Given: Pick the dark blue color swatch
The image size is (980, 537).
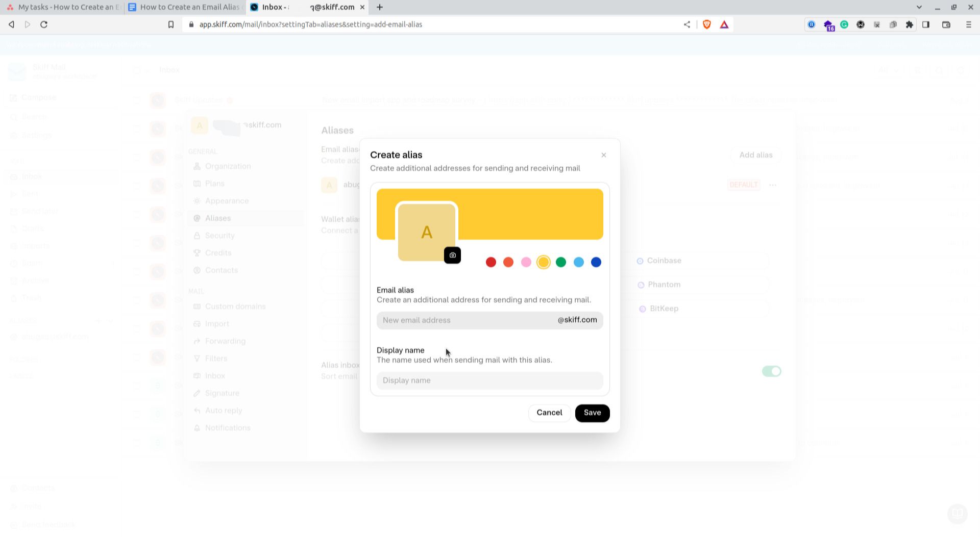Looking at the screenshot, I should click(x=596, y=262).
